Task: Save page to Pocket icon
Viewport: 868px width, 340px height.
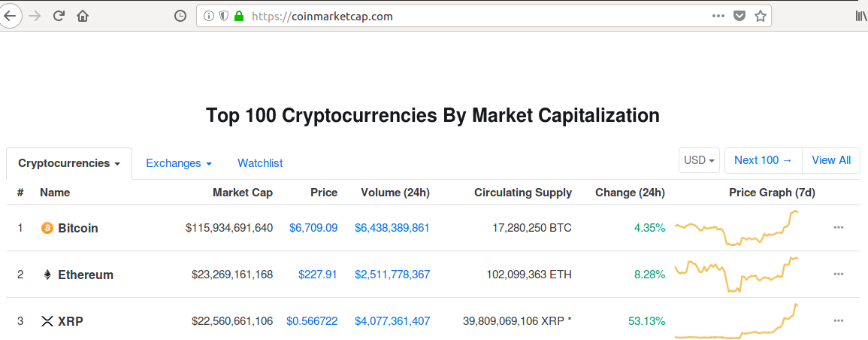Action: tap(739, 16)
